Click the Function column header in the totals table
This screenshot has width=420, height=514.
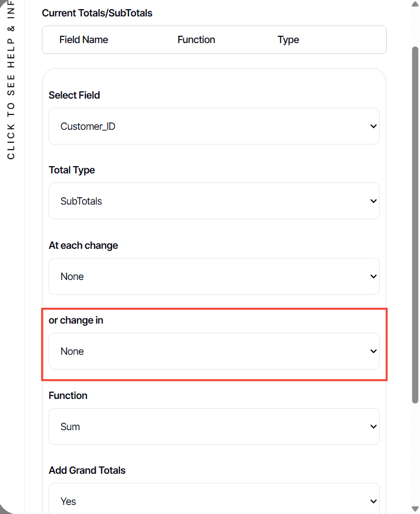[x=196, y=40]
